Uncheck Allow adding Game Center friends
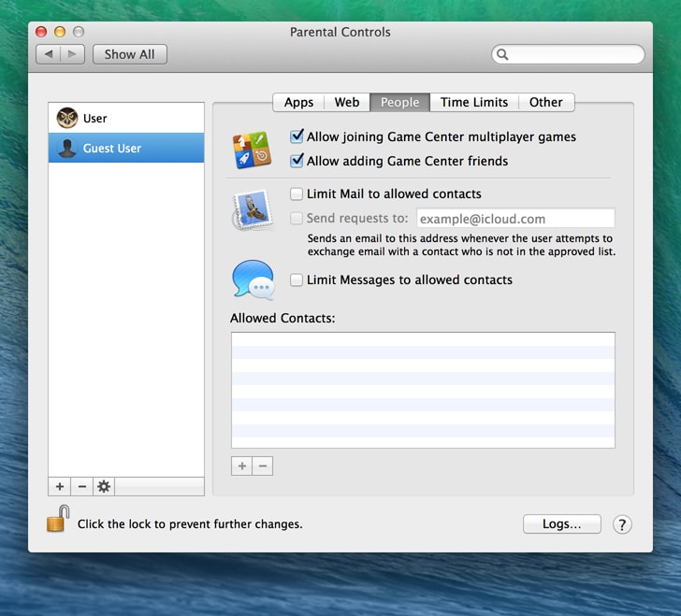This screenshot has height=616, width=681. tap(297, 161)
